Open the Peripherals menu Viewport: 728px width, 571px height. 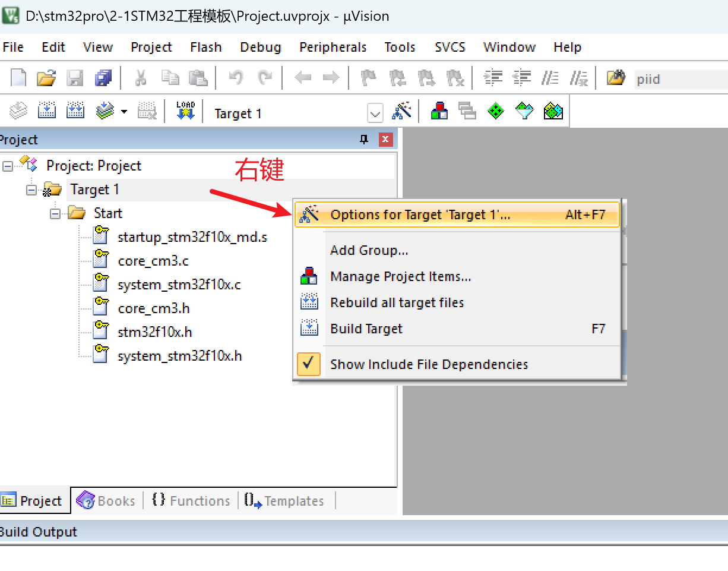tap(333, 47)
